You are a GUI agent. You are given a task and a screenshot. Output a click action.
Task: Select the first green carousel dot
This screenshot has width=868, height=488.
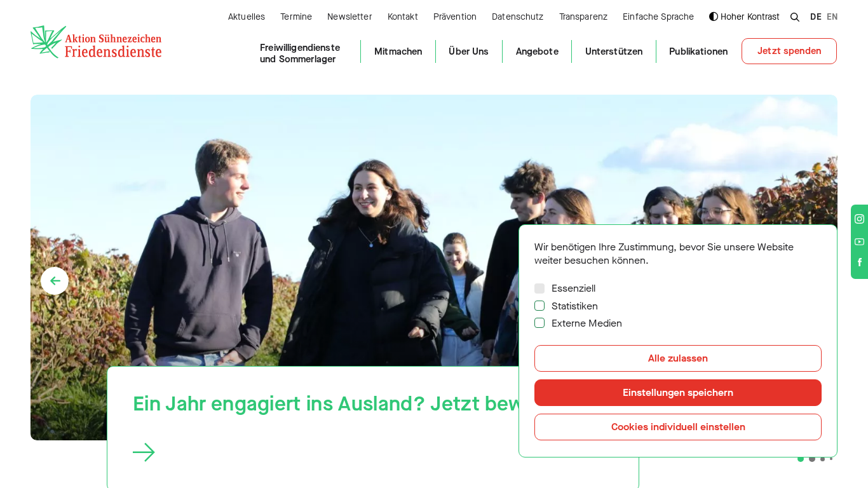801,459
